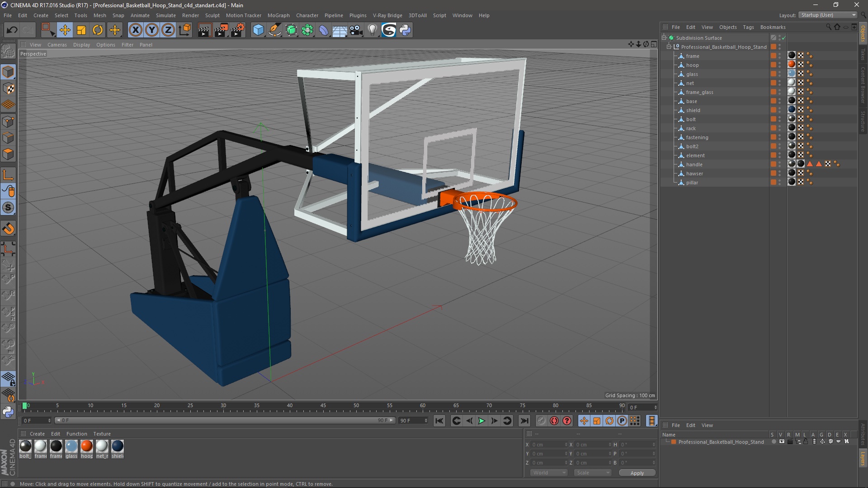
Task: Select the net object in tree
Action: click(689, 83)
